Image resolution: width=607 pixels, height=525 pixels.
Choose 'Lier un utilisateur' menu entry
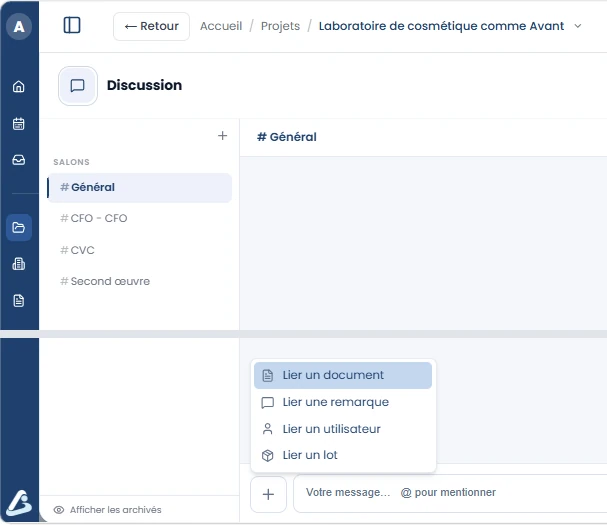343,429
